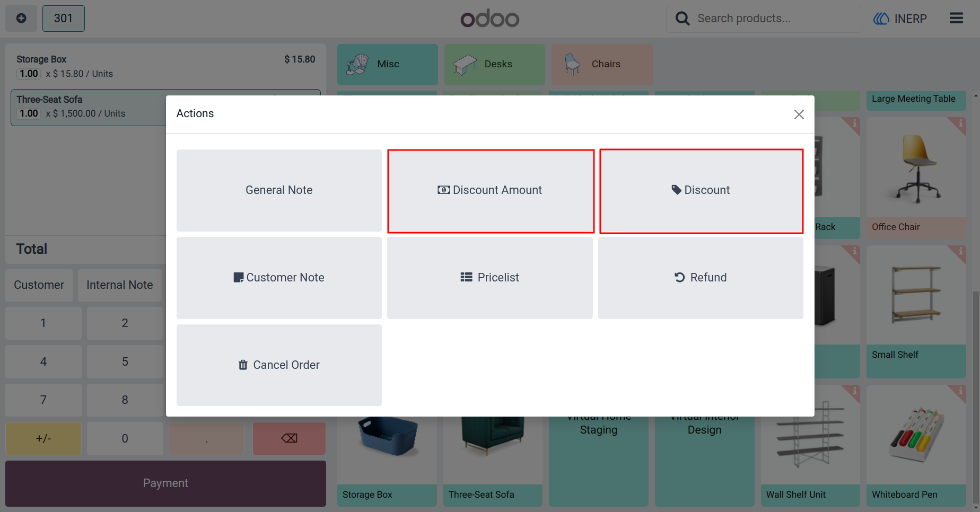This screenshot has width=980, height=512.
Task: Add Whiteboard Pen product
Action: coord(916,446)
